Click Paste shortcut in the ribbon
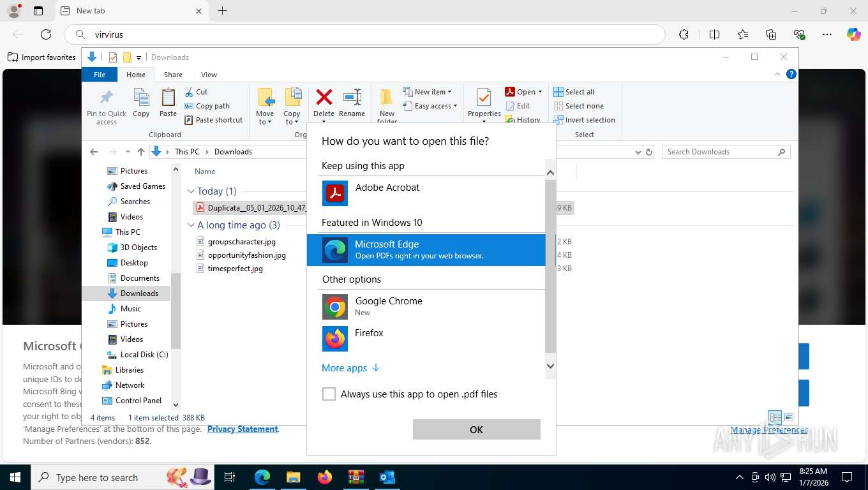 point(214,120)
